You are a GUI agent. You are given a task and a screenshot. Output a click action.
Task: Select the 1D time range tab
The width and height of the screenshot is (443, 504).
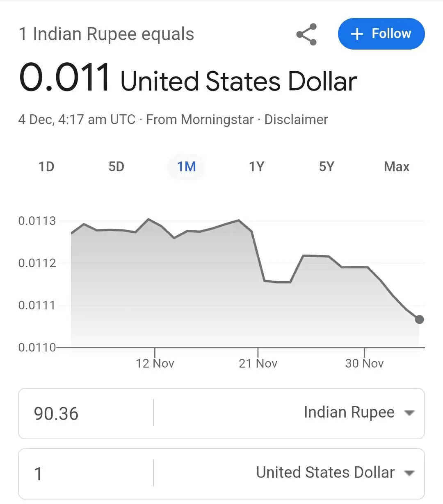[46, 167]
